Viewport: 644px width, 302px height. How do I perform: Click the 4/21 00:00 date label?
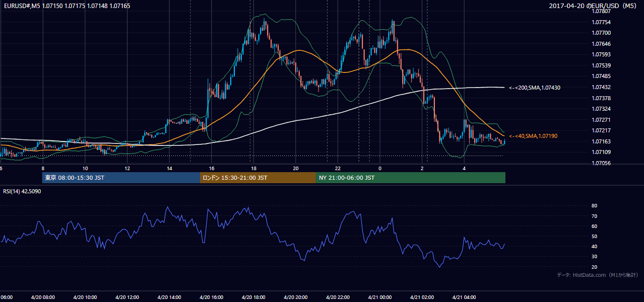tap(380, 297)
